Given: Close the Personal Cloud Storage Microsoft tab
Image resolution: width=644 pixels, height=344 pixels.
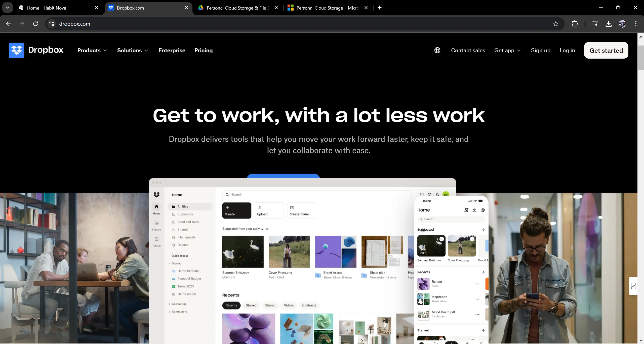Looking at the screenshot, I should [366, 8].
